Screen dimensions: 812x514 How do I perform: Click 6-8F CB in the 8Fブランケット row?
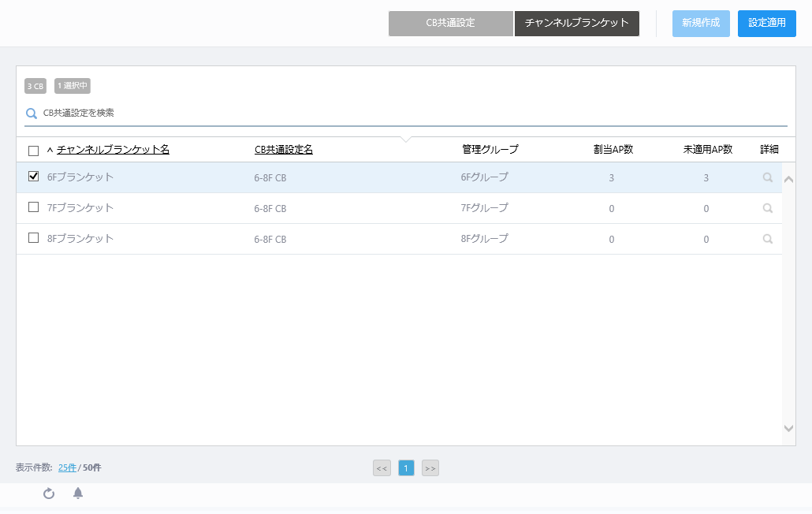(x=270, y=239)
